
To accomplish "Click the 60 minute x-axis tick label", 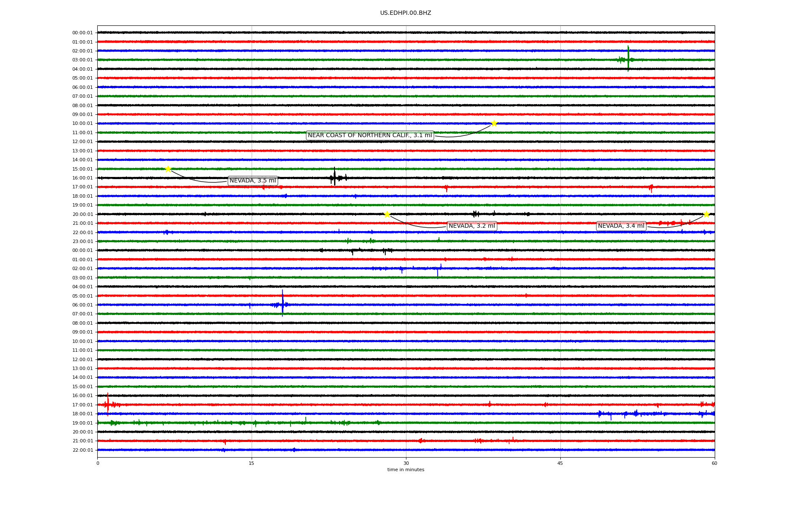I will pos(714,463).
